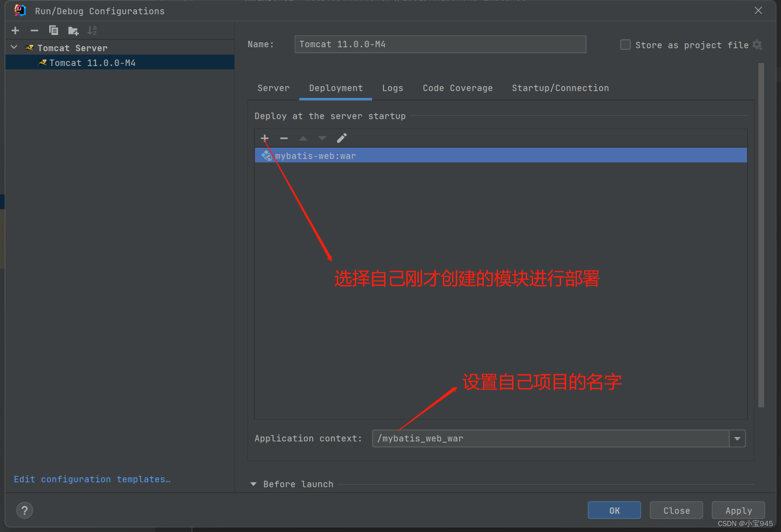Collapse the Tomcat Server tree node
The image size is (781, 532).
[14, 47]
